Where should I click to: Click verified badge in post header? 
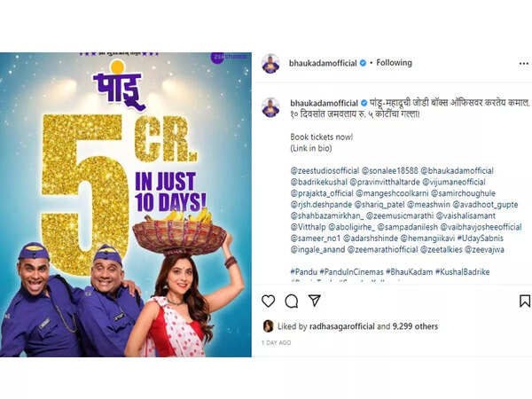363,63
